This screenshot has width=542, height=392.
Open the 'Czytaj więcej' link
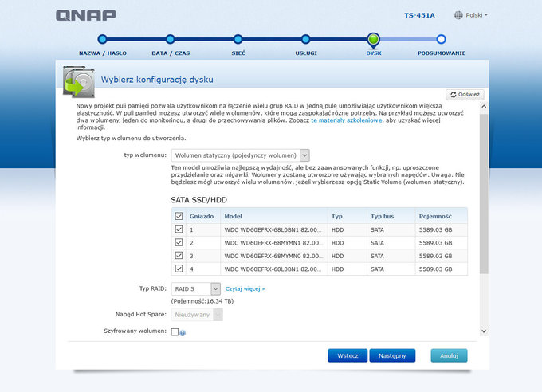(245, 288)
